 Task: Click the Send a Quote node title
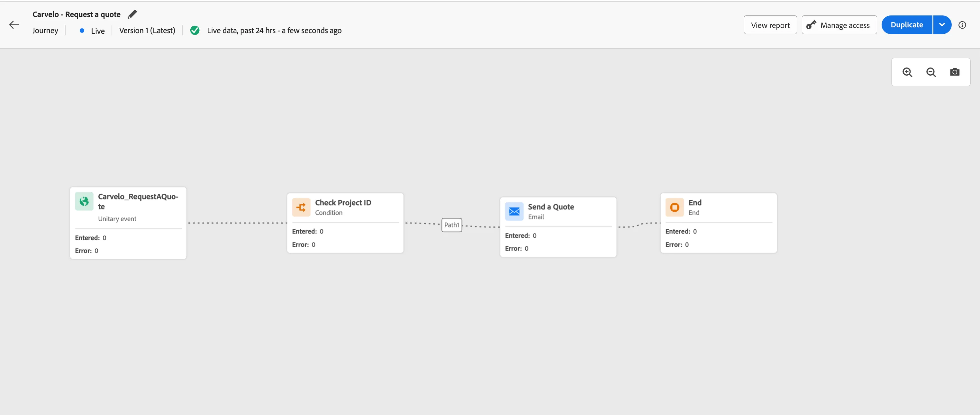click(551, 207)
